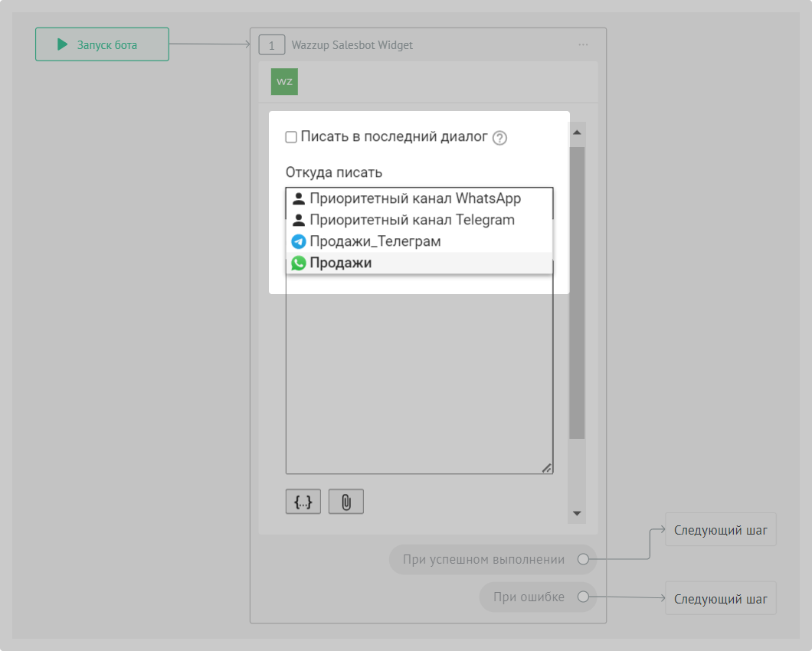Click the play icon in Запуск бота
The image size is (812, 651).
62,44
